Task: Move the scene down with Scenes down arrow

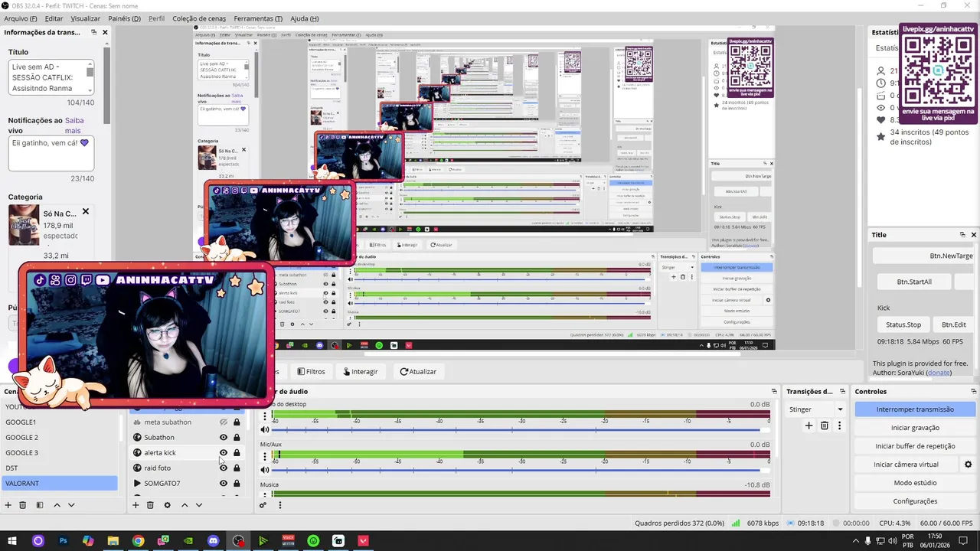Action: (71, 505)
